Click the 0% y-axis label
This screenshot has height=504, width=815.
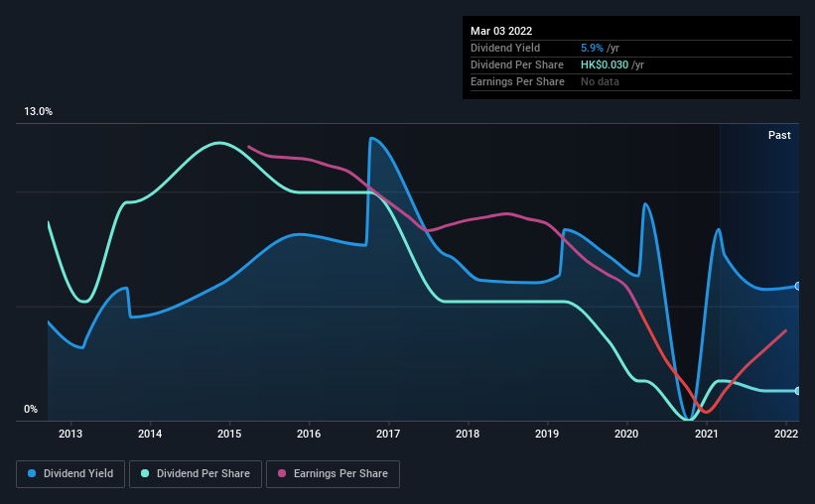click(31, 410)
